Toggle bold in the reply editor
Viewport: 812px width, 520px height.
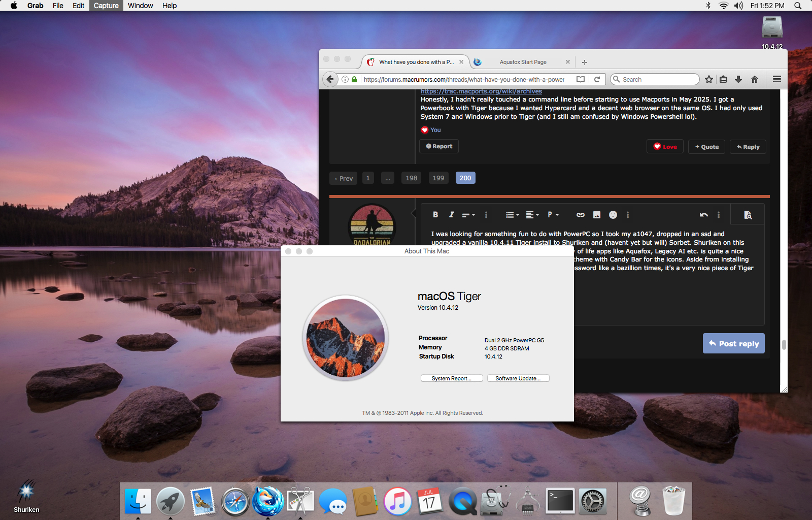435,215
